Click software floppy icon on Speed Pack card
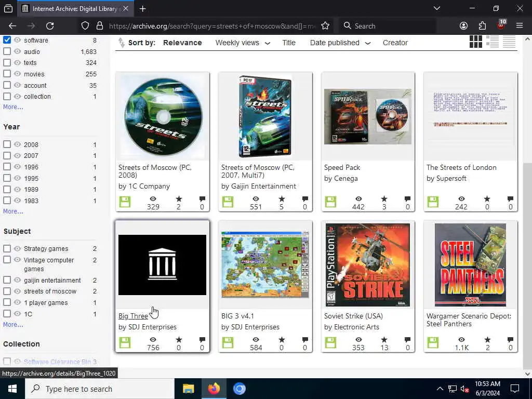Image resolution: width=532 pixels, height=399 pixels. (330, 202)
